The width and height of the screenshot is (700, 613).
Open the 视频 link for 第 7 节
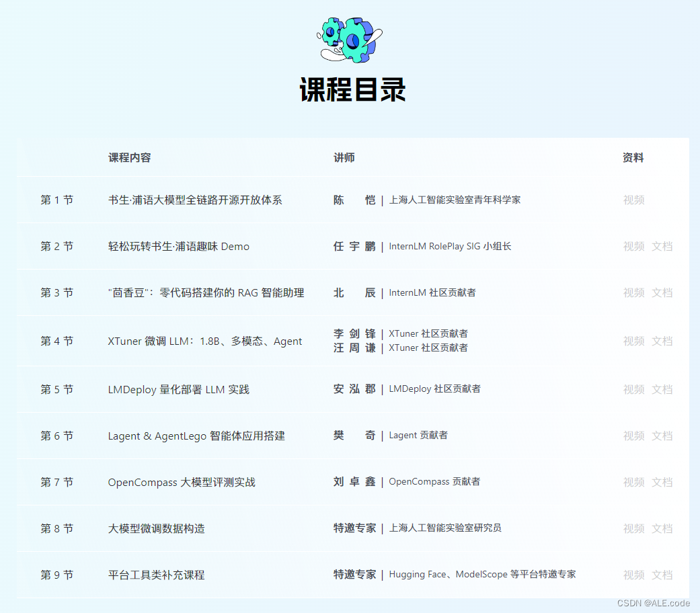point(633,483)
